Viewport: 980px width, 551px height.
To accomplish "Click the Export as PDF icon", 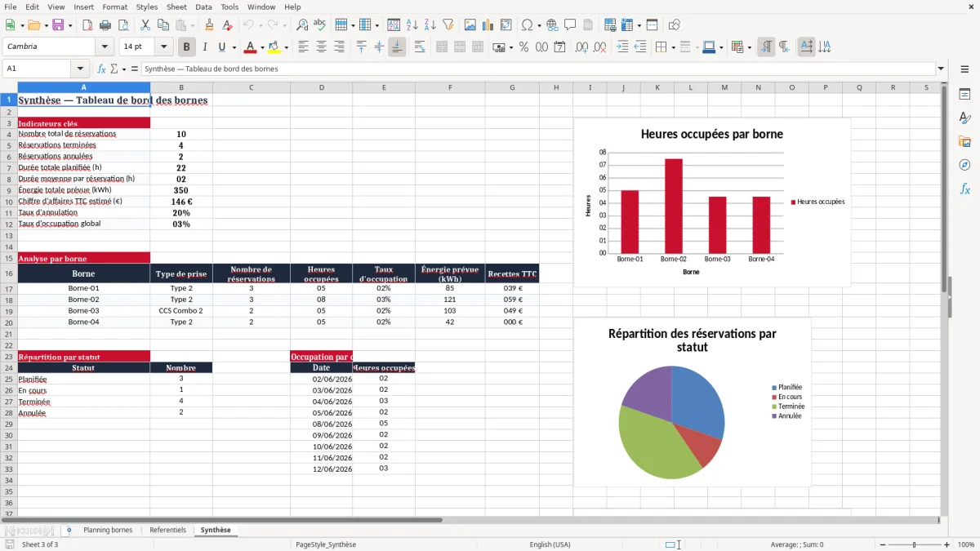I will click(87, 25).
